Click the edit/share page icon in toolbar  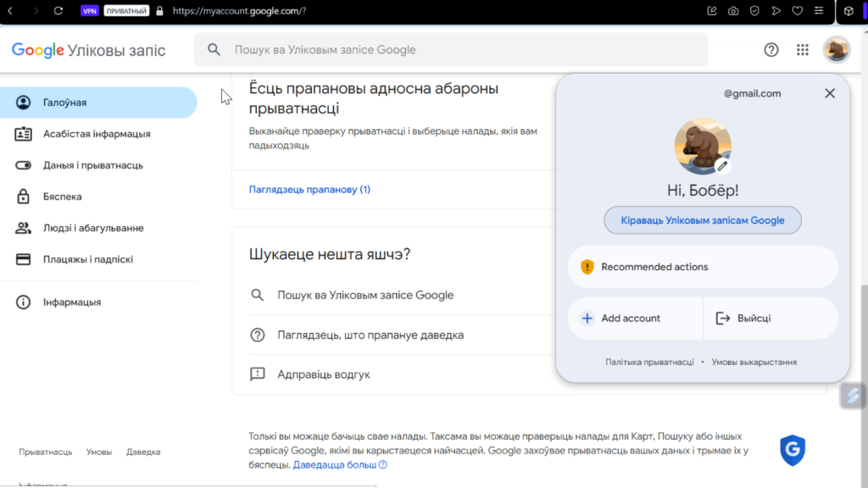point(712,10)
